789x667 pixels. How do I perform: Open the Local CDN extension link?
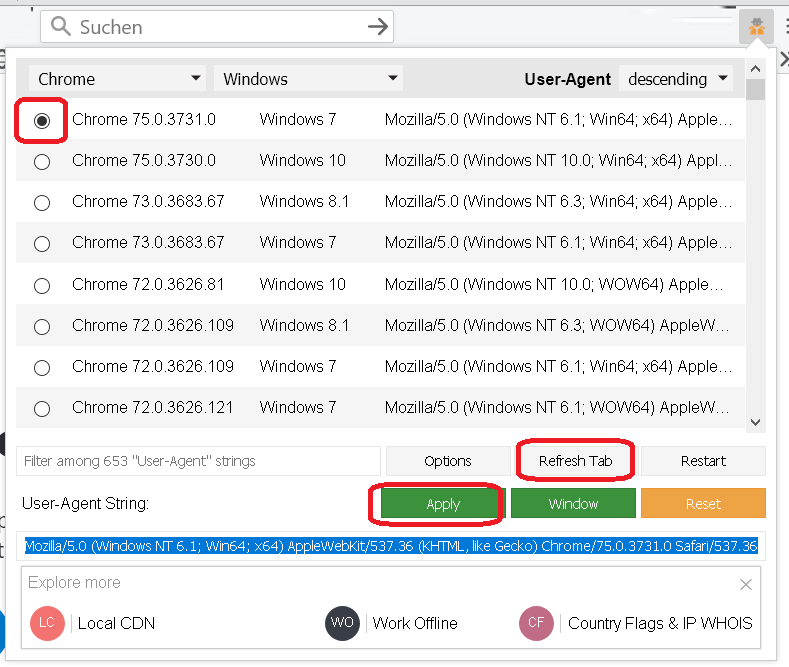(x=93, y=623)
